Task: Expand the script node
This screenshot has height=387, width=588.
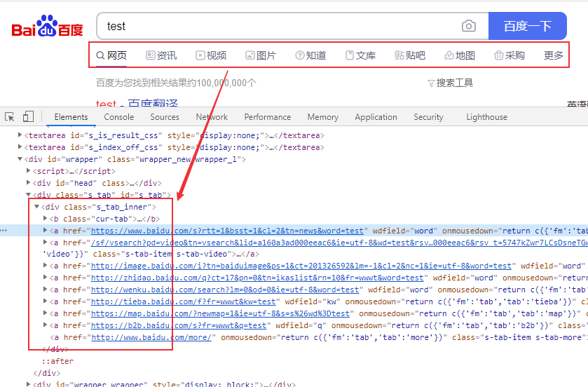Action: pyautogui.click(x=28, y=170)
